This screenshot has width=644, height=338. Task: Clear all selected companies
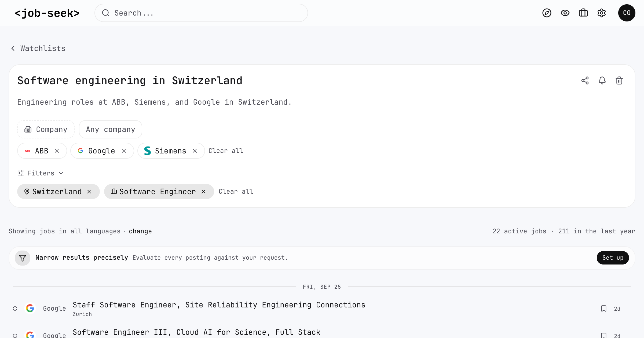[226, 151]
